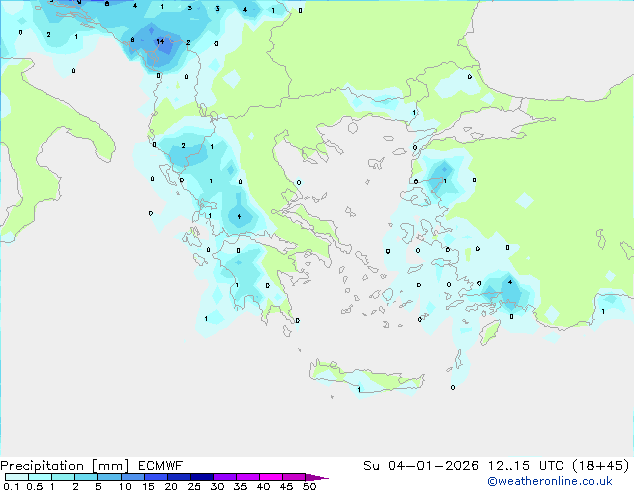634x490 pixels.
Task: Select the legend swatch between 40 and 45
Action: (x=275, y=477)
